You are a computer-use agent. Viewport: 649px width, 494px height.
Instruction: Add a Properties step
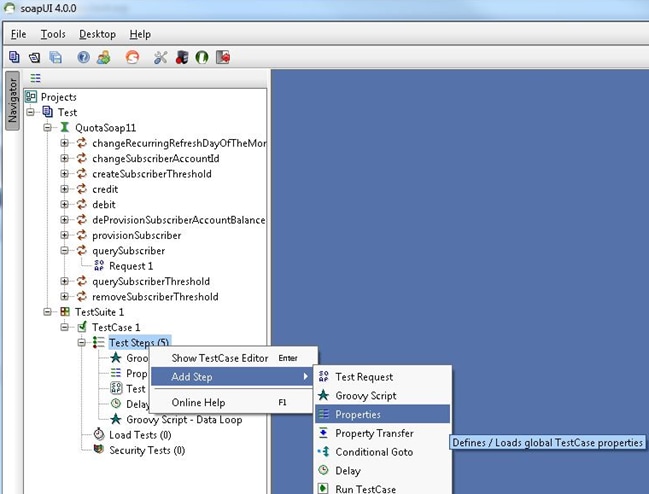point(383,414)
